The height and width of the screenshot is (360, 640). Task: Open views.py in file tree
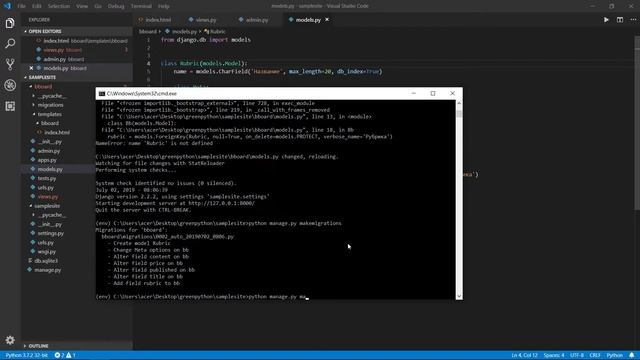[x=48, y=197]
